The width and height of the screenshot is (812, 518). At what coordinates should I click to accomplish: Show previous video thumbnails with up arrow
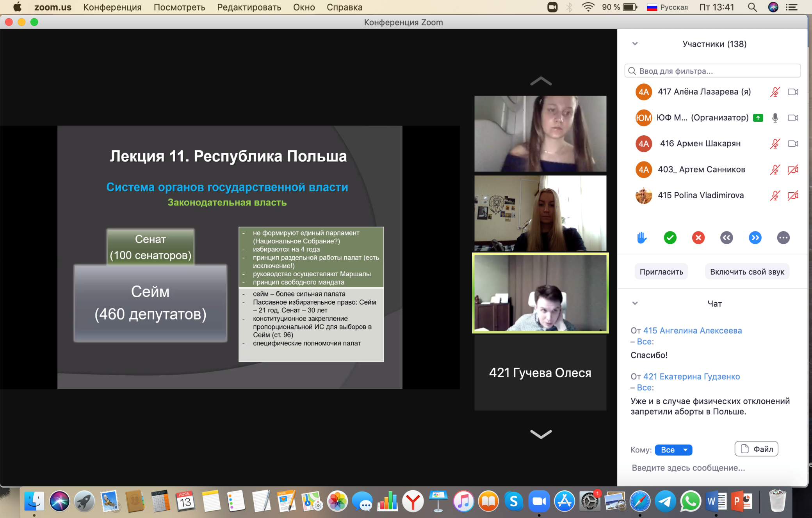(x=541, y=81)
